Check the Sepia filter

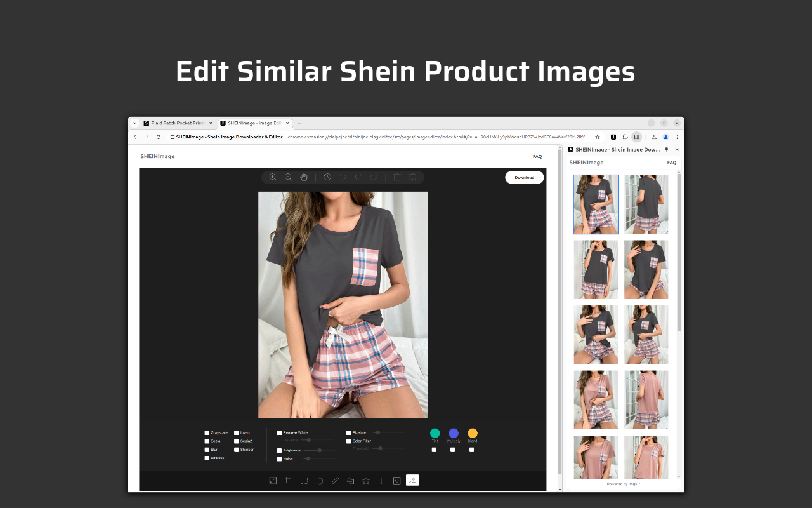point(207,441)
